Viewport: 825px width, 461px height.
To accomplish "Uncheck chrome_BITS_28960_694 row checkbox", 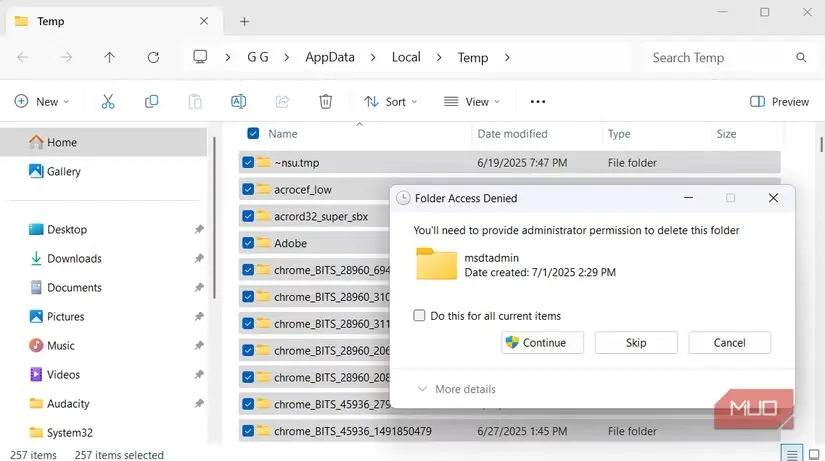I will point(248,270).
